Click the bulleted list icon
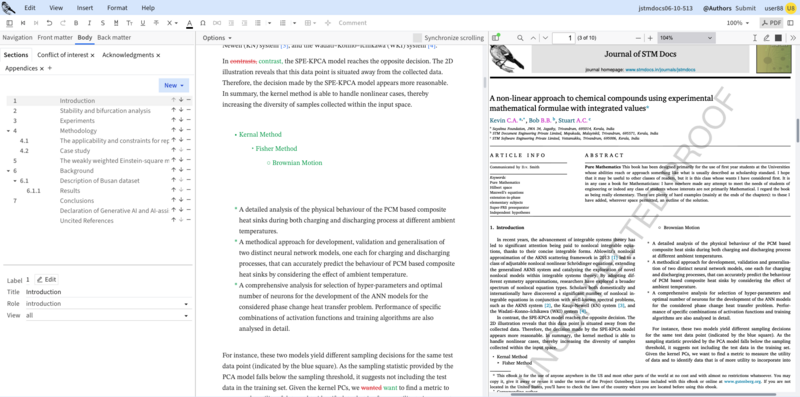This screenshot has width=800, height=397. [x=258, y=23]
